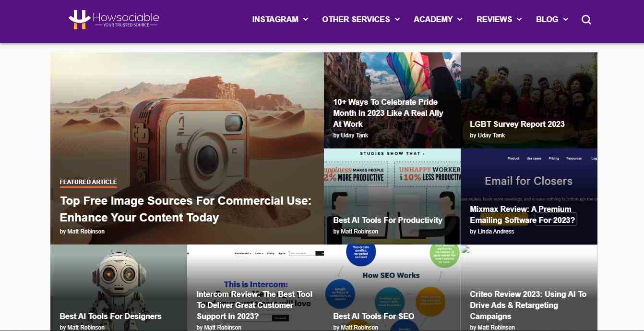
Task: Open the Intercom Review article
Action: (x=254, y=305)
